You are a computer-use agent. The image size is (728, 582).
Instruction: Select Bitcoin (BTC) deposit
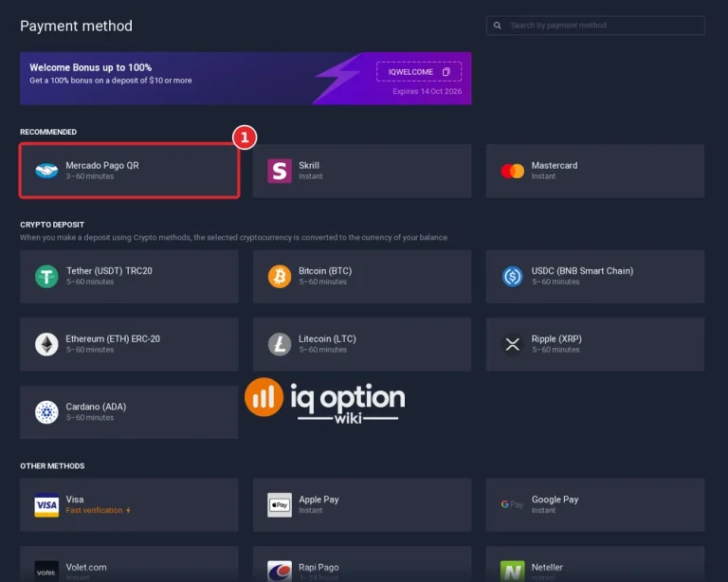point(362,276)
